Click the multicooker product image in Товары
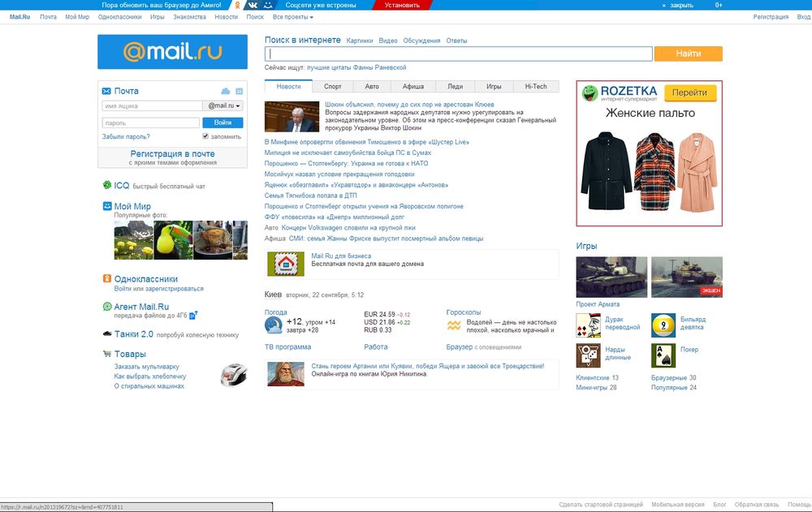Image resolution: width=812 pixels, height=512 pixels. pos(234,376)
